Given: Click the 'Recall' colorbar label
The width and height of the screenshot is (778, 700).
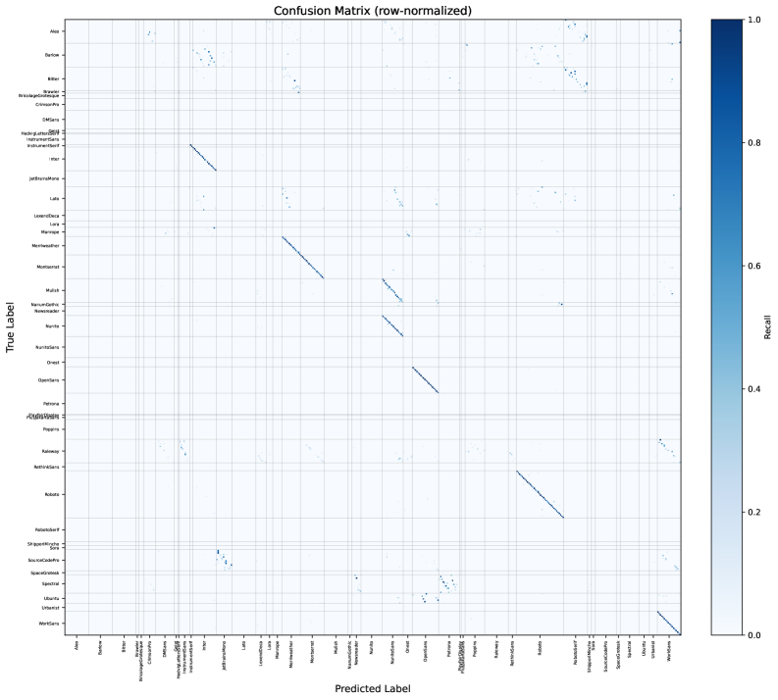Looking at the screenshot, I should [x=768, y=326].
